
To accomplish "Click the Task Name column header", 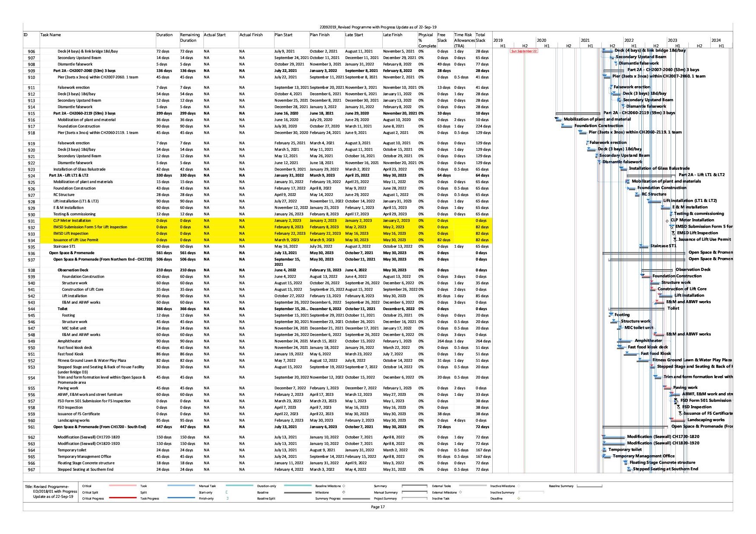I will [50, 35].
